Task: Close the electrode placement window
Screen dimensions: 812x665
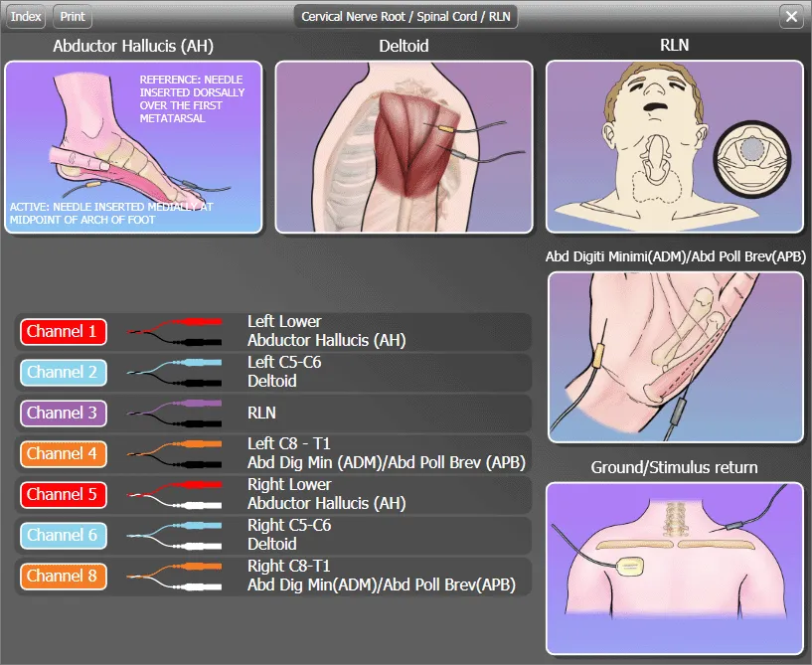Action: (x=791, y=17)
